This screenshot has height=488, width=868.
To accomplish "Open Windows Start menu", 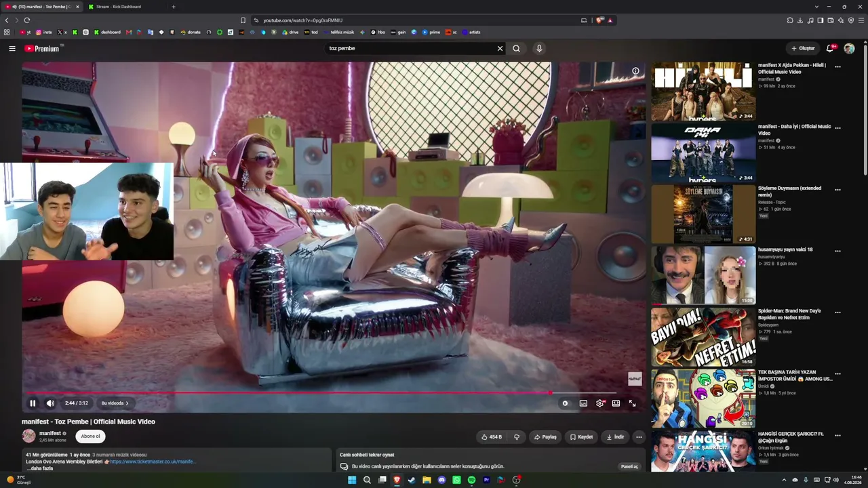I will (x=352, y=480).
